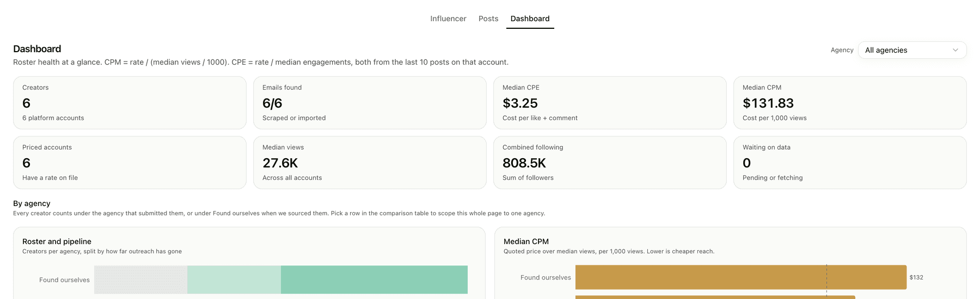Click the 27.6K median views value
The width and height of the screenshot is (980, 299).
coord(280,163)
